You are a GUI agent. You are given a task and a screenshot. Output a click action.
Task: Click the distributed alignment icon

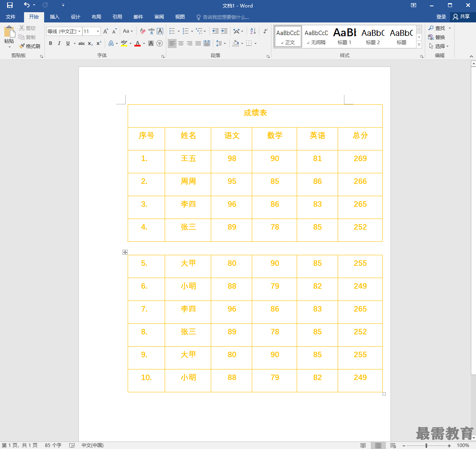pyautogui.click(x=207, y=43)
